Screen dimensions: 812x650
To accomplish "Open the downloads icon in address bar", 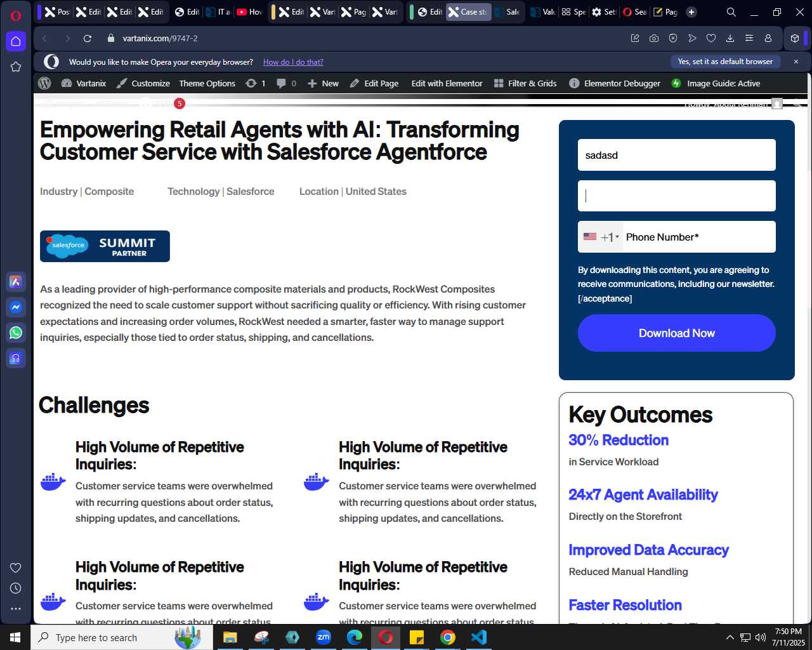I will pyautogui.click(x=730, y=38).
